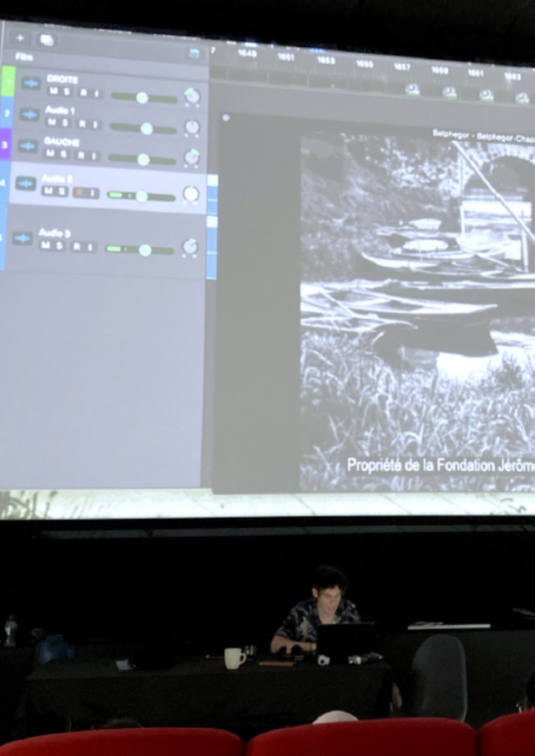Adjust the Audio 3 track pan knob
This screenshot has height=756, width=535.
(190, 247)
